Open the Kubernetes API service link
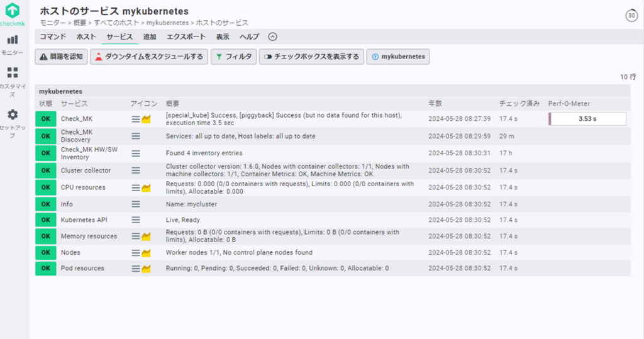Screen dimensions: 644x339 pyautogui.click(x=84, y=220)
